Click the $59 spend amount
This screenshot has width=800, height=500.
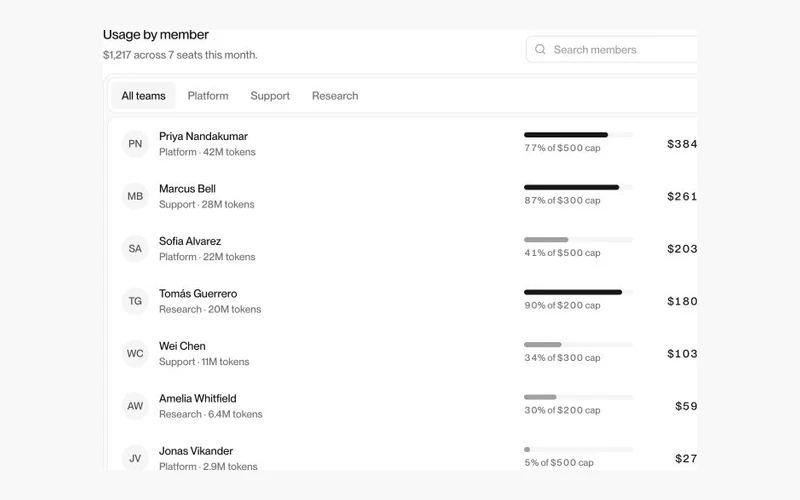coord(686,406)
